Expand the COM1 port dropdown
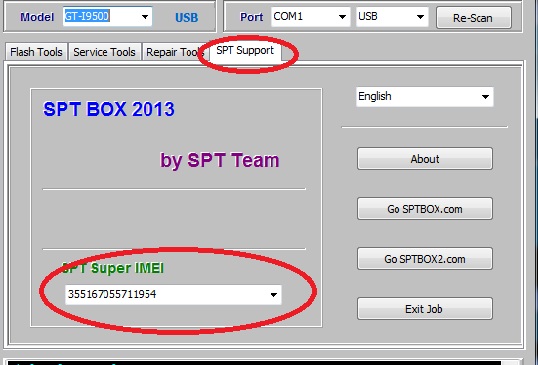This screenshot has height=365, width=538. click(x=342, y=17)
